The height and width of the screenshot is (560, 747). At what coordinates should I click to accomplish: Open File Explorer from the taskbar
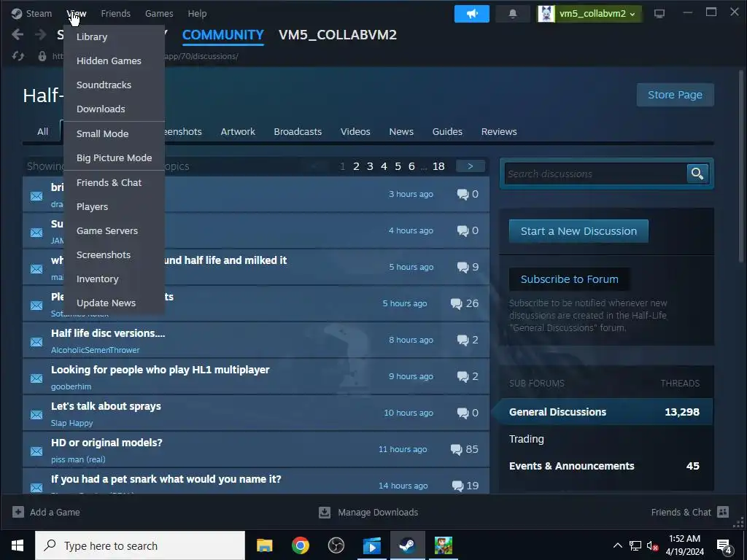(x=264, y=545)
